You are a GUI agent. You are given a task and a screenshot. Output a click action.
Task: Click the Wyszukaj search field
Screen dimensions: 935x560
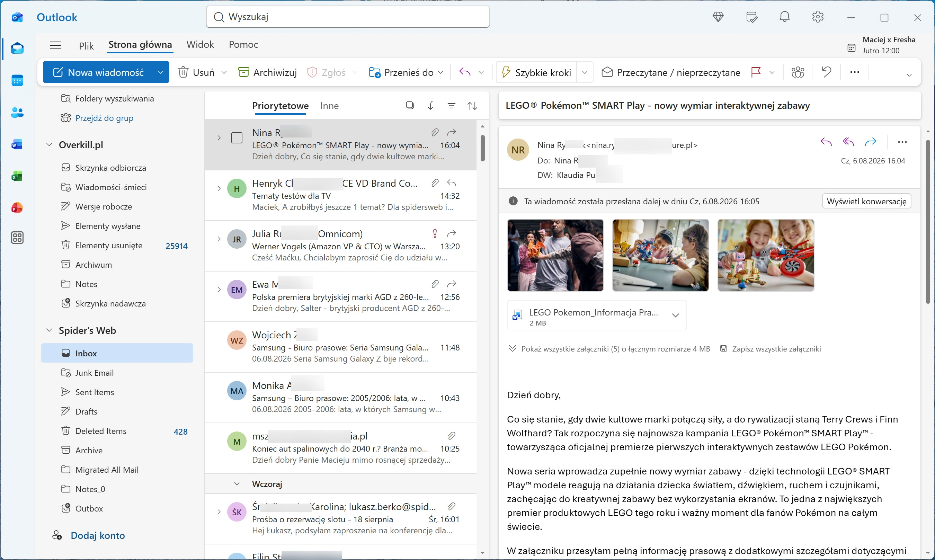(348, 17)
